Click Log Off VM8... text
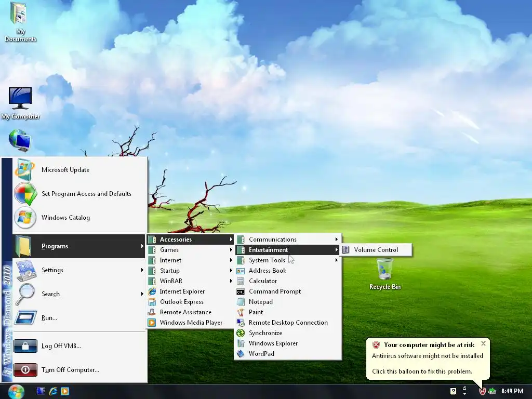Screen dimensions: 532x399 pyautogui.click(x=61, y=345)
